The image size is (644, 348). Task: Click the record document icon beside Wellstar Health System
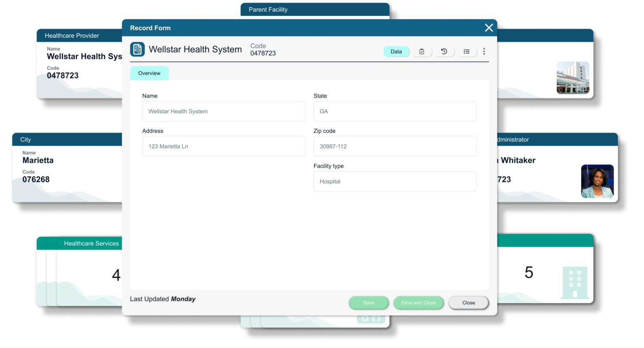tap(137, 49)
